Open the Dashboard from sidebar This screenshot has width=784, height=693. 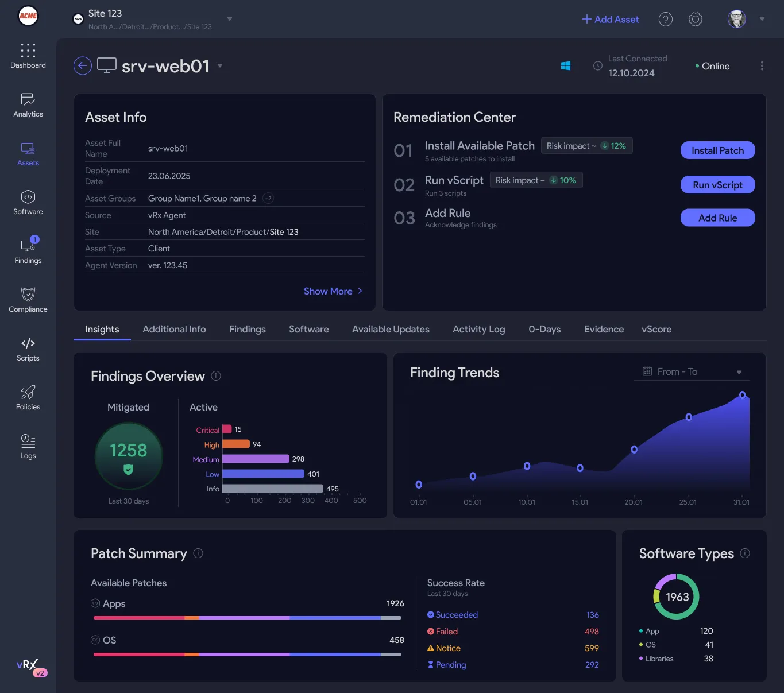[x=28, y=56]
